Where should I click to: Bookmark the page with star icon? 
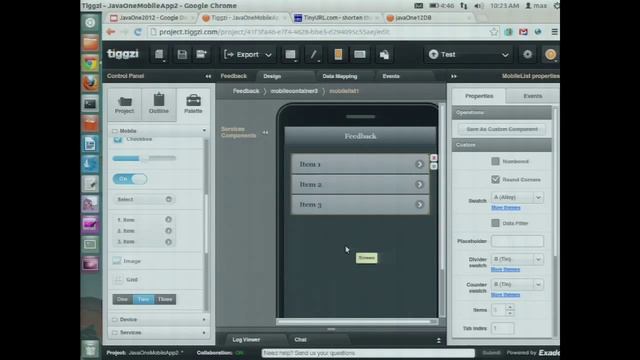(x=494, y=32)
